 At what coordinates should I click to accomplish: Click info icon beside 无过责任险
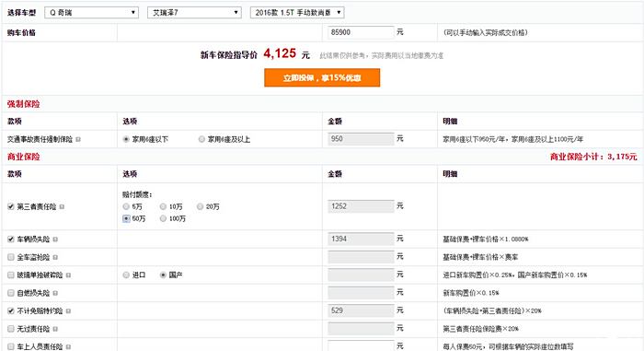click(x=55, y=329)
